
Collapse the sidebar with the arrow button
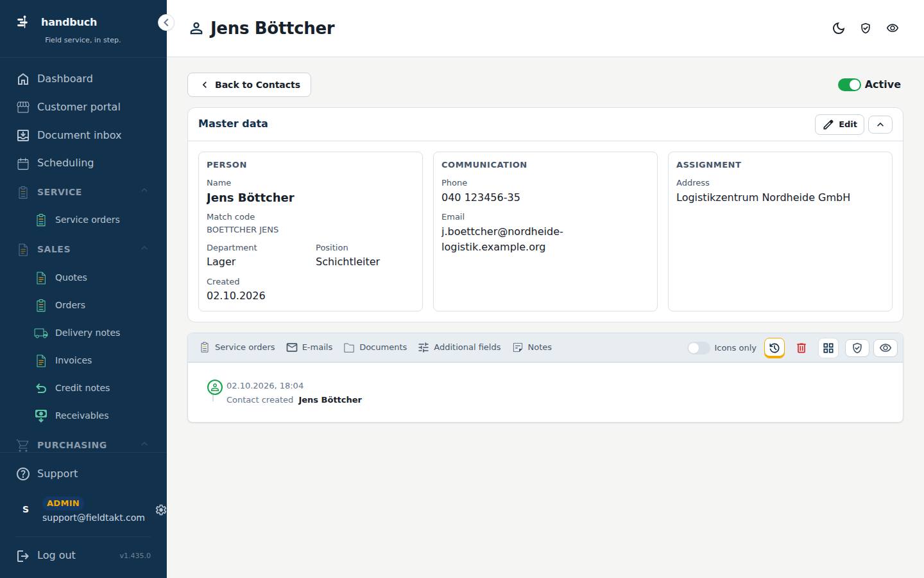click(166, 22)
